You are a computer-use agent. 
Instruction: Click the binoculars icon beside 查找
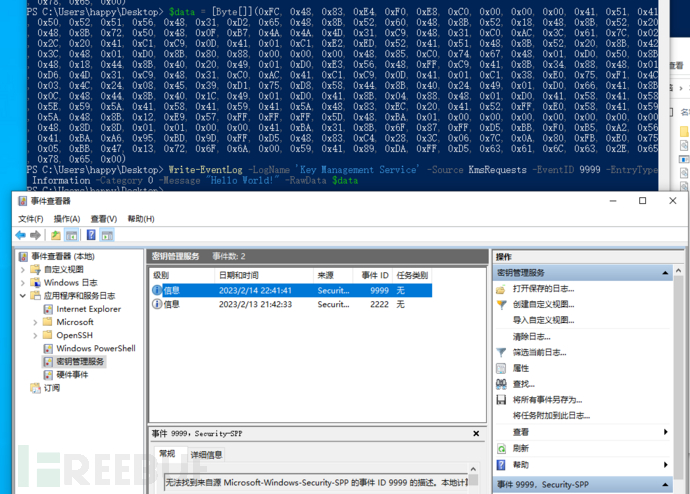501,384
